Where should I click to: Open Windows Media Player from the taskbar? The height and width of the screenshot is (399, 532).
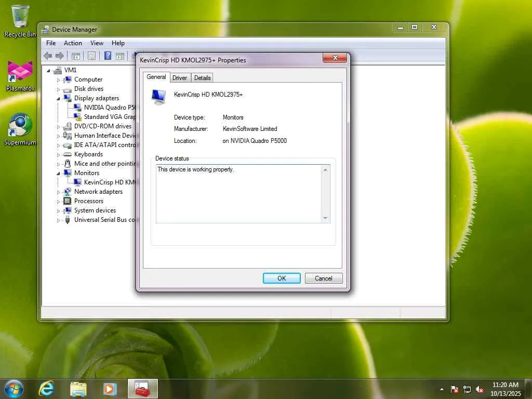coord(109,389)
